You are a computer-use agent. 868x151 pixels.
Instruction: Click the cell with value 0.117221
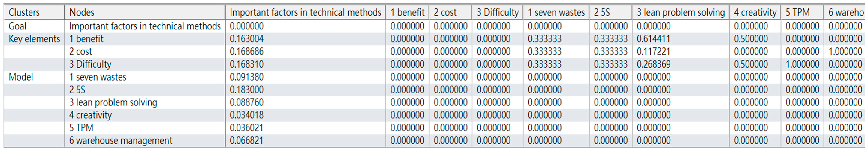653,52
